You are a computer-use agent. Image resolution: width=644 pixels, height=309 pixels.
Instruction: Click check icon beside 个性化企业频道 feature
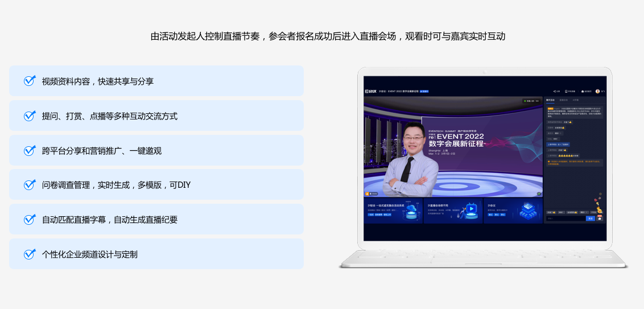point(29,254)
